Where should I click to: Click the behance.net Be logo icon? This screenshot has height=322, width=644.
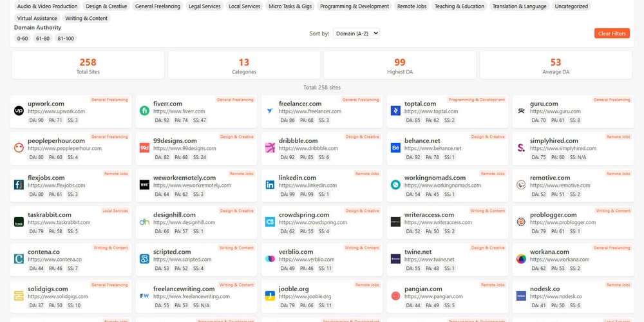tap(395, 148)
